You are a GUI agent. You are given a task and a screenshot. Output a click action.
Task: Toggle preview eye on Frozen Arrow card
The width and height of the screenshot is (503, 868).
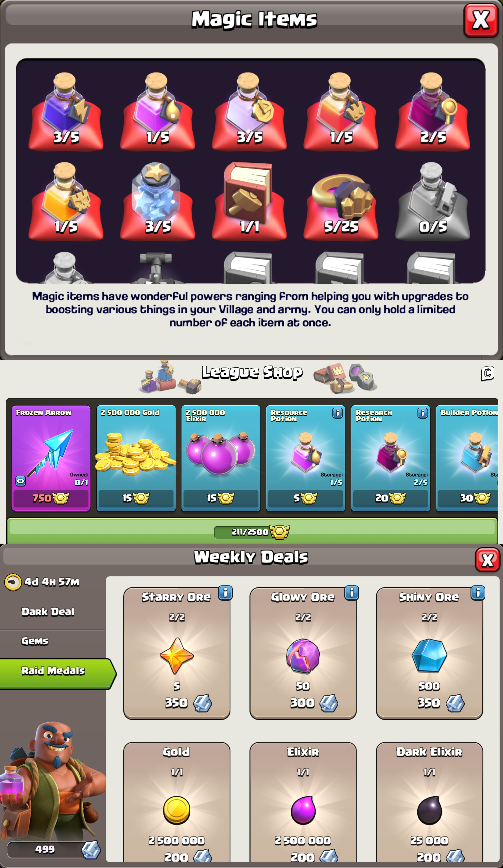(x=21, y=481)
